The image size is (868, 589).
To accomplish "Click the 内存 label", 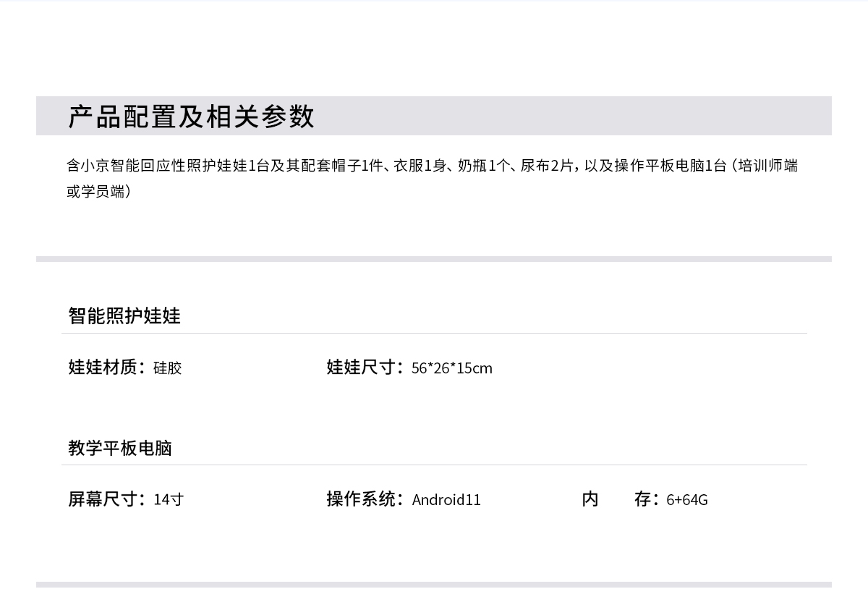I will coord(620,499).
